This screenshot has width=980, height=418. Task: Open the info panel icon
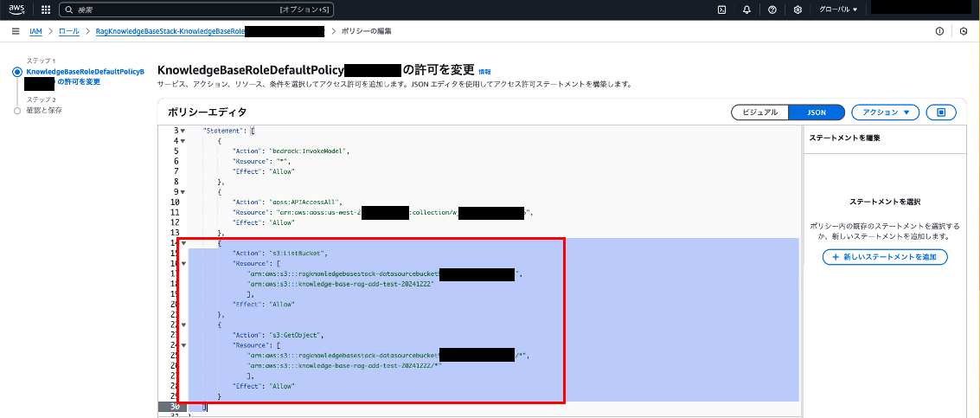pos(939,31)
